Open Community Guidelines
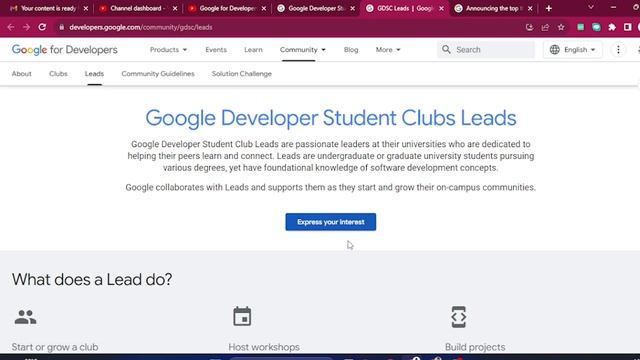Screen dimensions: 640x360 click(158, 74)
